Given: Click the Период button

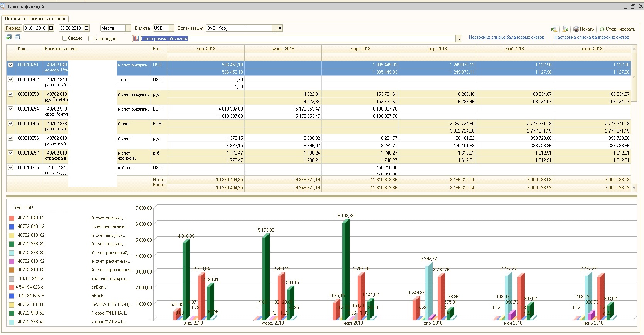Looking at the screenshot, I should pyautogui.click(x=13, y=28).
